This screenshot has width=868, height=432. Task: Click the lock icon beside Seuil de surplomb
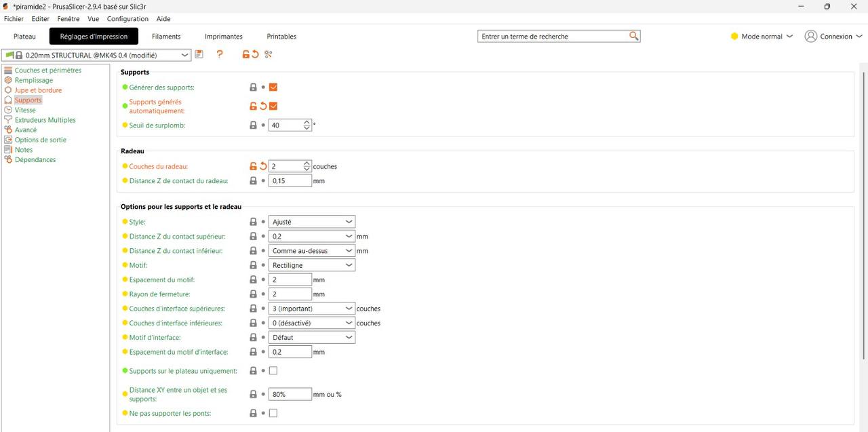coord(253,125)
